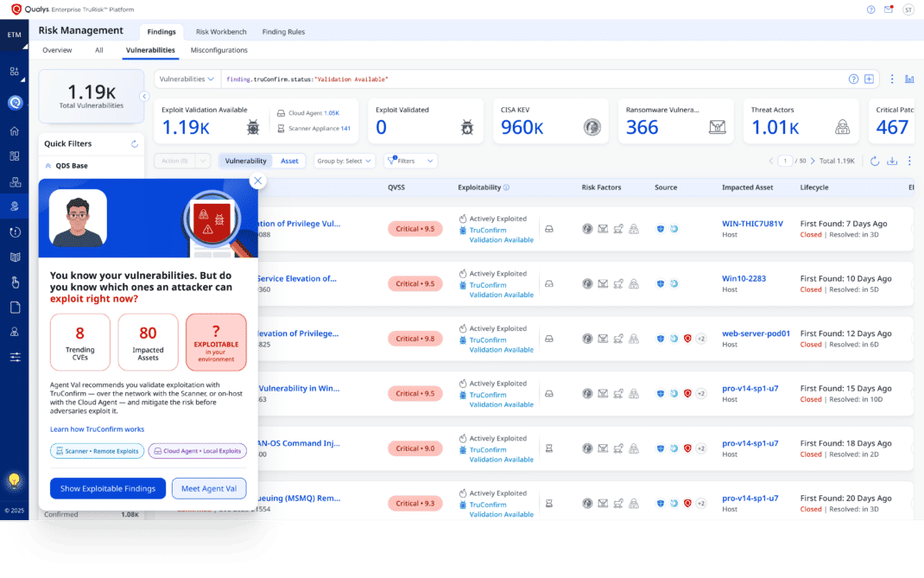The image size is (924, 578).
Task: Open asset web-server-pod01 link
Action: click(756, 333)
